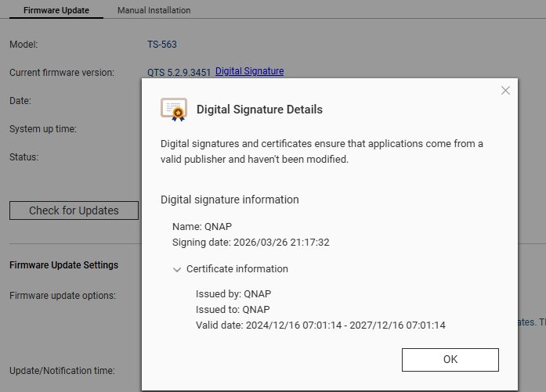Click the Digital signature information heading

[230, 200]
